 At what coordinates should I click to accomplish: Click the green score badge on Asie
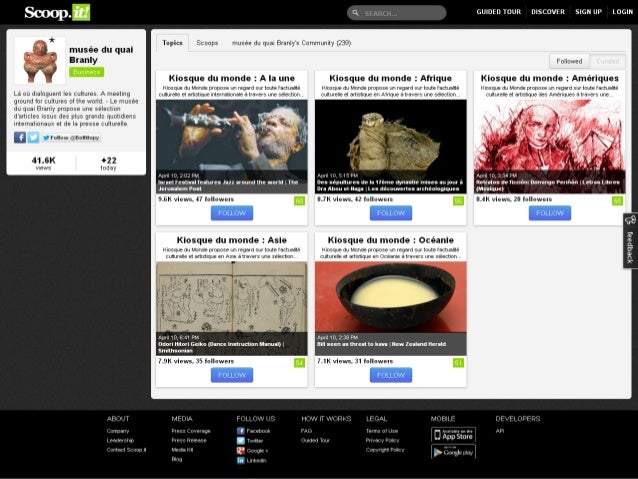pos(299,363)
